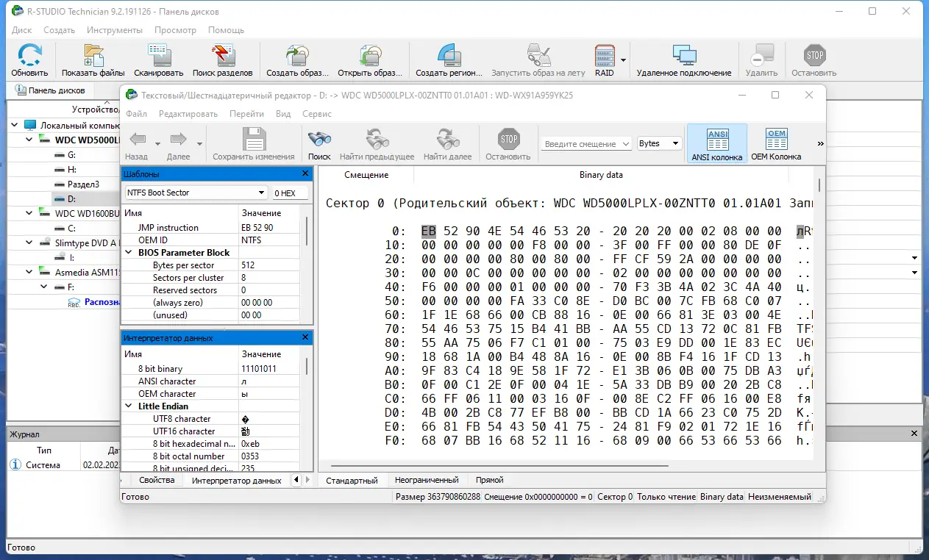This screenshot has height=560, width=929.
Task: Toggle the OEM Колонка button
Action: click(x=776, y=144)
